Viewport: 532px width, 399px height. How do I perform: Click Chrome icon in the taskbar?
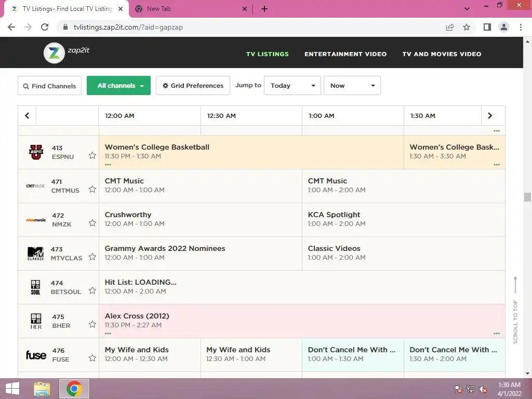pos(74,389)
